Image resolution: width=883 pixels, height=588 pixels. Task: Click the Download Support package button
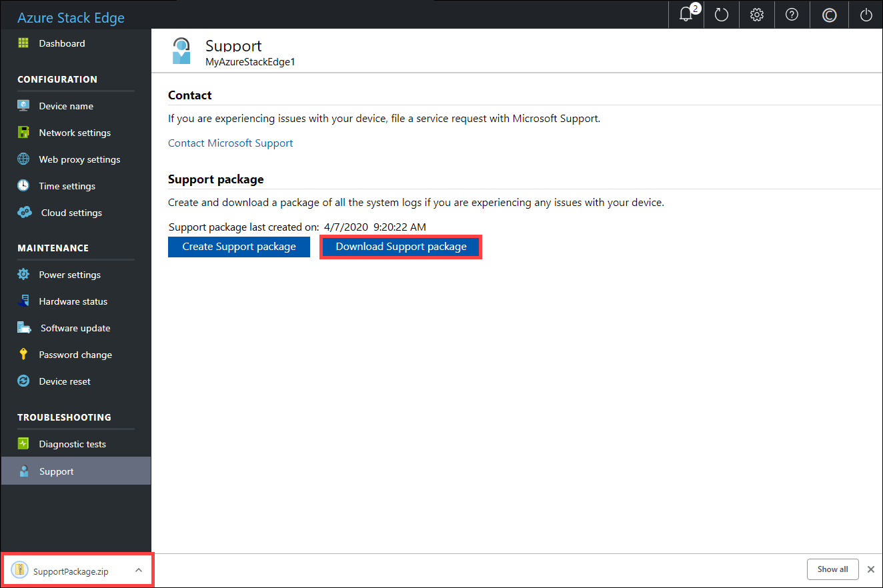[400, 247]
